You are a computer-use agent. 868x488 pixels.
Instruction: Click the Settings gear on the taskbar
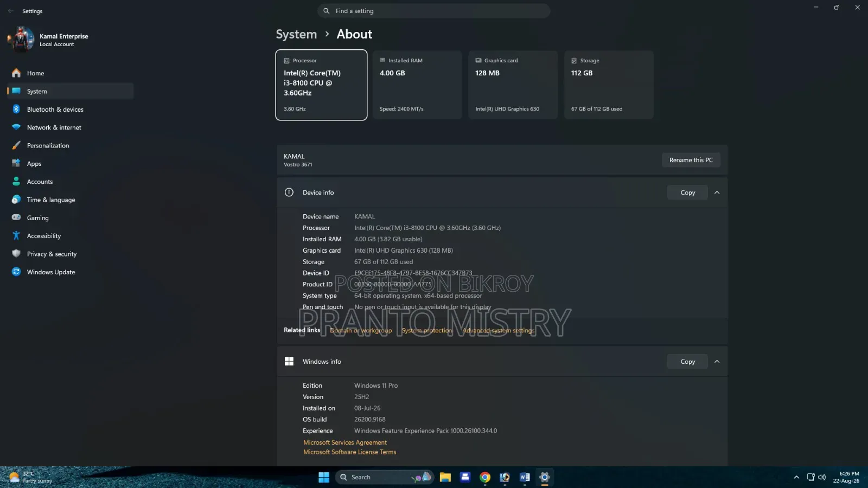coord(545,477)
